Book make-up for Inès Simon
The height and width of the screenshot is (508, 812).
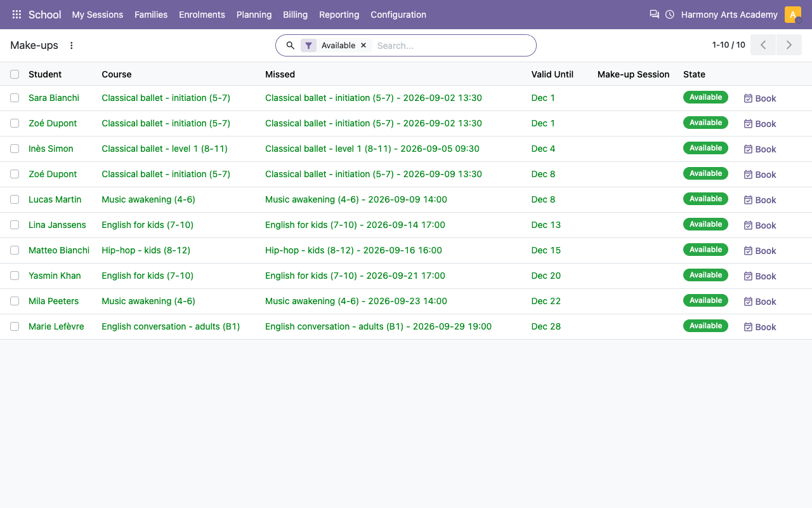760,149
